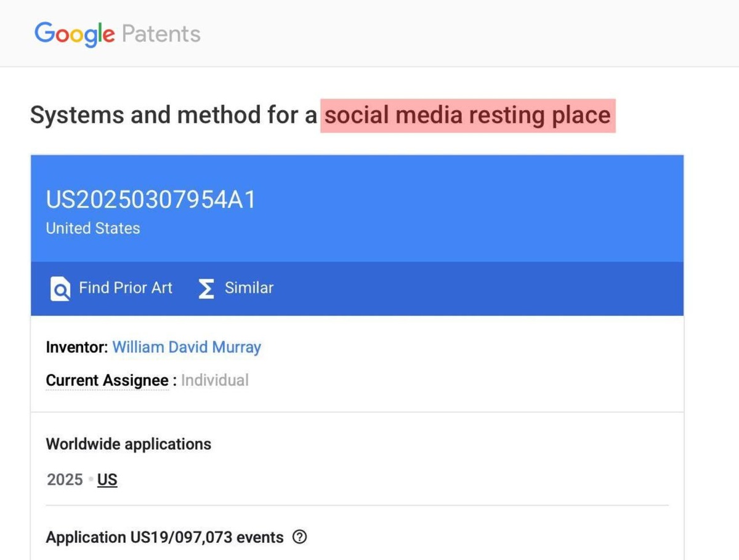Click the Find Prior Art magnifier icon
This screenshot has width=739, height=560.
click(60, 289)
